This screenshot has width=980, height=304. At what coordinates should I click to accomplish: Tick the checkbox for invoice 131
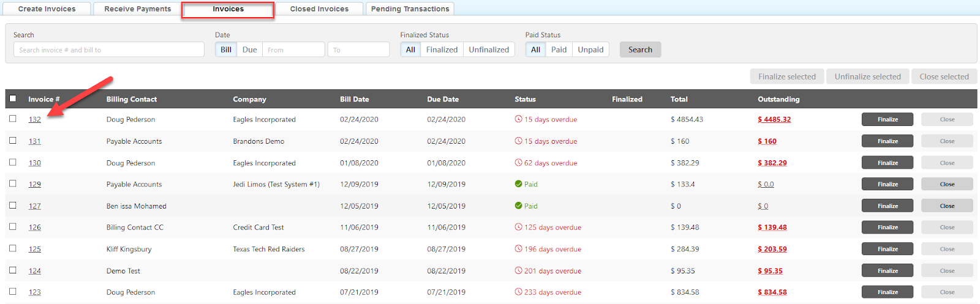tap(13, 141)
